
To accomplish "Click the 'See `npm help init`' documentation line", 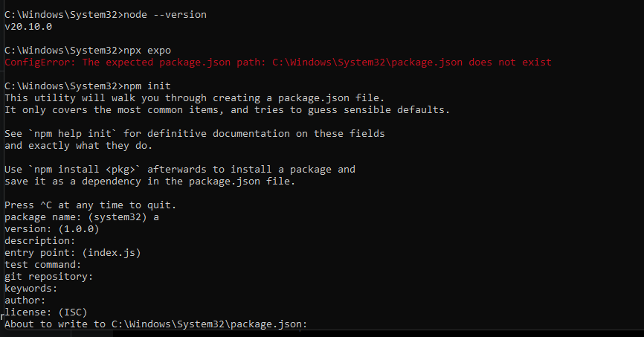I will point(195,134).
